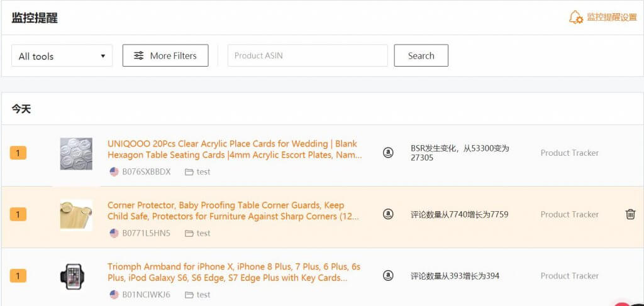The width and height of the screenshot is (644, 306).
Task: Click the folder icon in the Triomph Armband row
Action: 189,295
